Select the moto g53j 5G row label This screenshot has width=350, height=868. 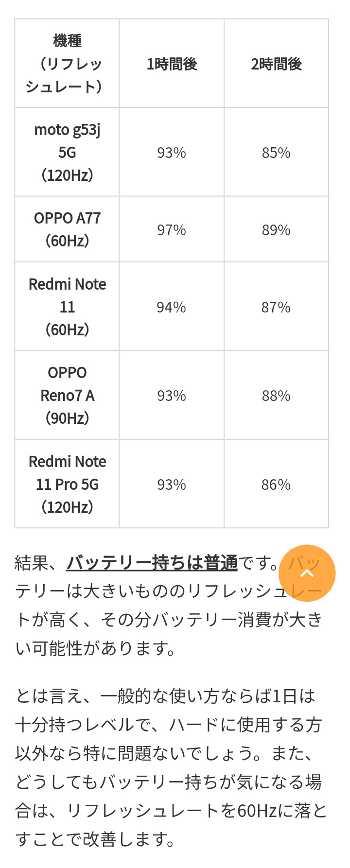pyautogui.click(x=67, y=152)
